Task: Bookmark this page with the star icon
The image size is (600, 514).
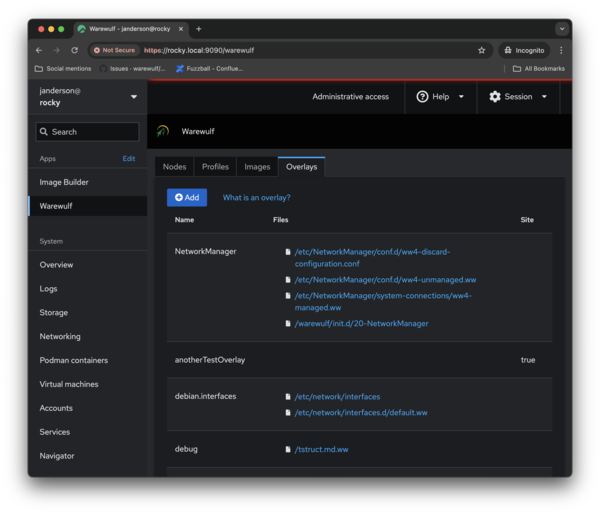Action: [x=481, y=50]
